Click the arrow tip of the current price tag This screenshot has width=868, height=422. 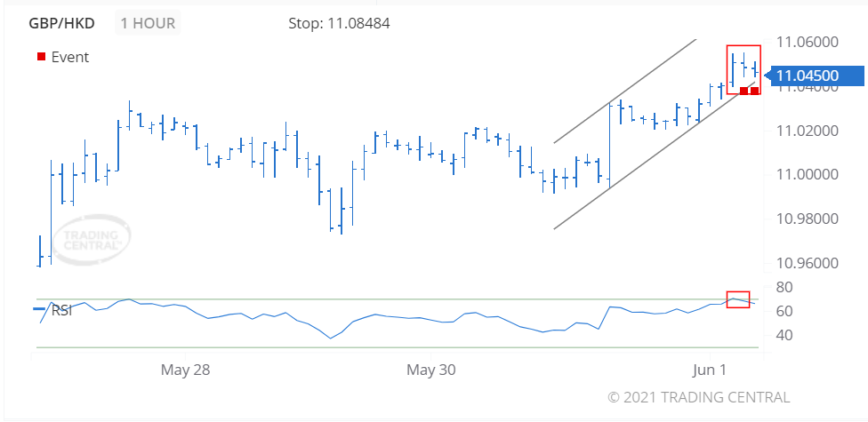(x=768, y=76)
